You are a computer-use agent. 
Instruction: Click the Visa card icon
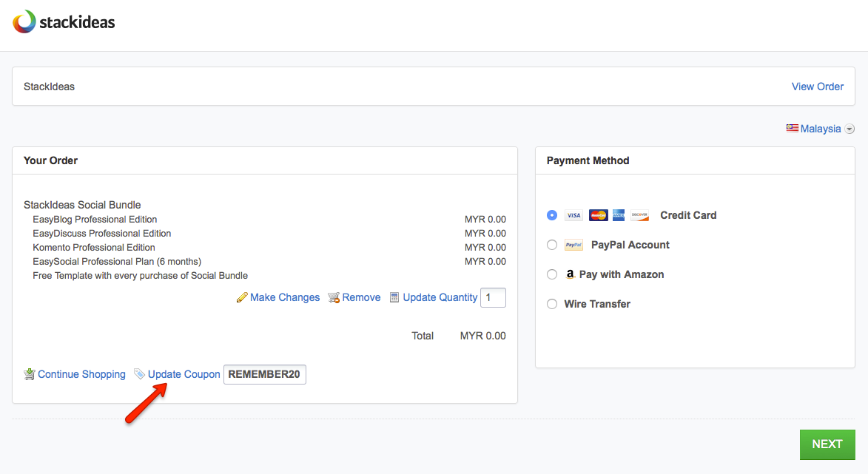(x=573, y=215)
